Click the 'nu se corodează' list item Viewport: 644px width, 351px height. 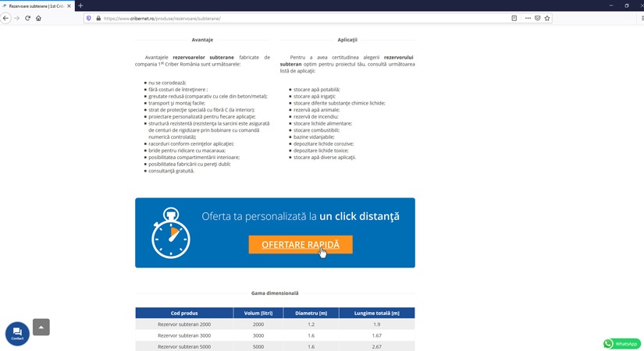[167, 83]
